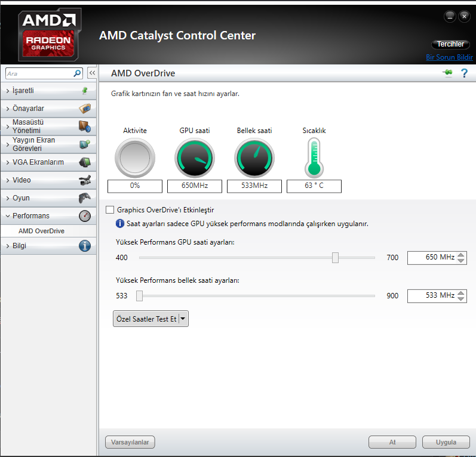Click the Uygula apply button
Image resolution: width=476 pixels, height=457 pixels.
(x=446, y=442)
